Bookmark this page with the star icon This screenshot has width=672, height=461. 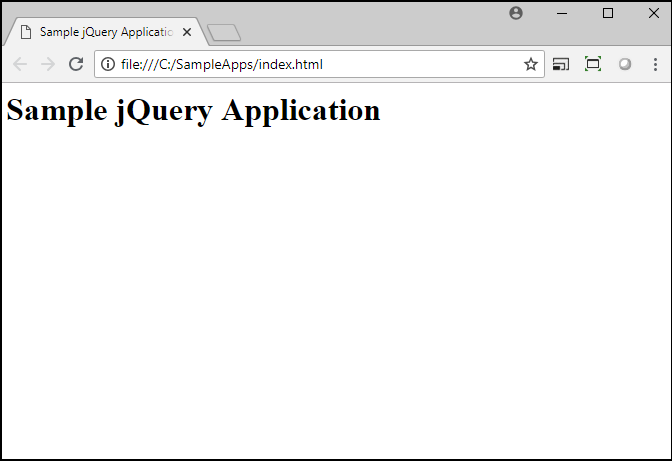coord(531,64)
